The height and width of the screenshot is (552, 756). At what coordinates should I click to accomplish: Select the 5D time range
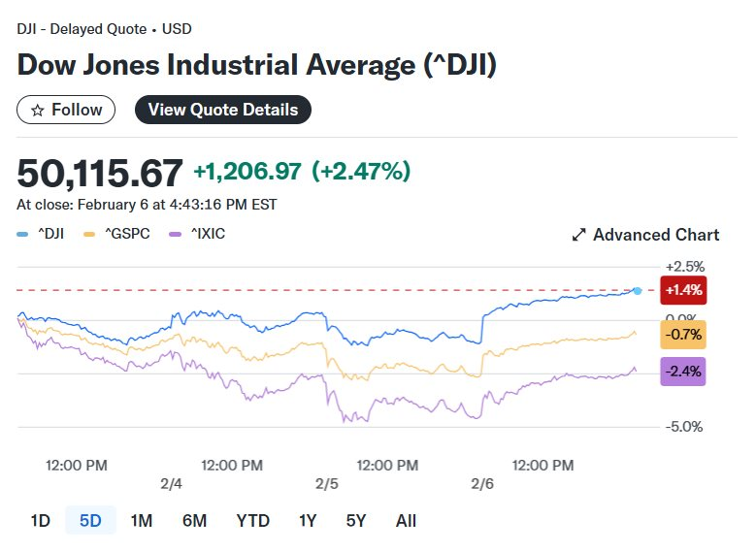[90, 521]
